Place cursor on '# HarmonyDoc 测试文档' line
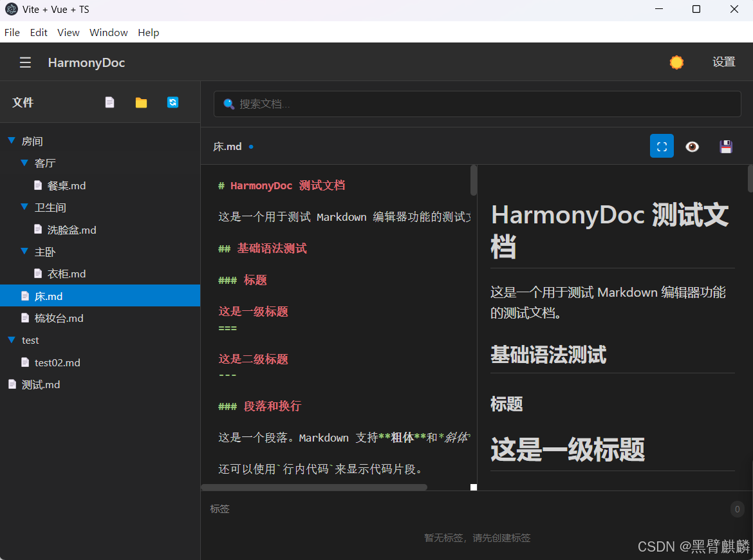Screen dimensions: 753x560 tap(281, 185)
